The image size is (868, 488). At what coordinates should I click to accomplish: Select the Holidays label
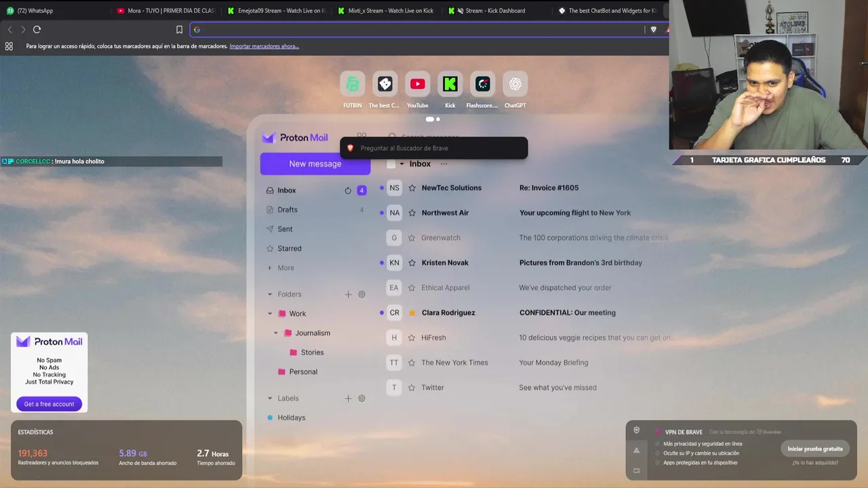pyautogui.click(x=292, y=418)
